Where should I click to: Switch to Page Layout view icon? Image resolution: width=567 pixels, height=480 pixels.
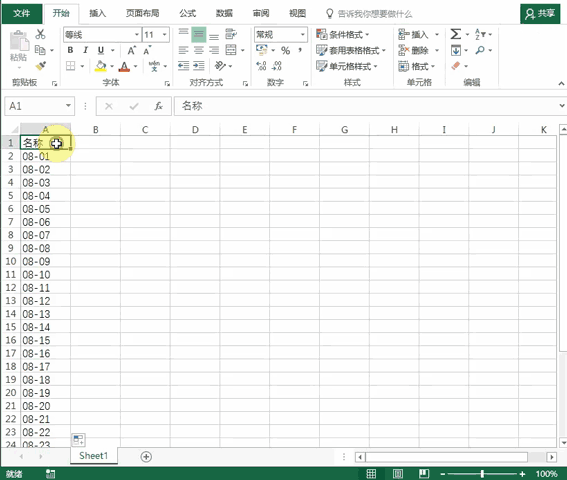(x=398, y=473)
